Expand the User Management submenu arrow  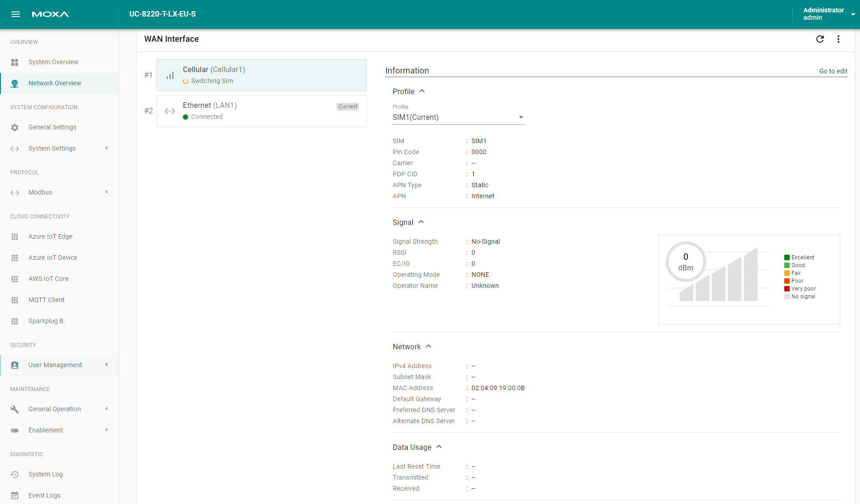point(107,364)
